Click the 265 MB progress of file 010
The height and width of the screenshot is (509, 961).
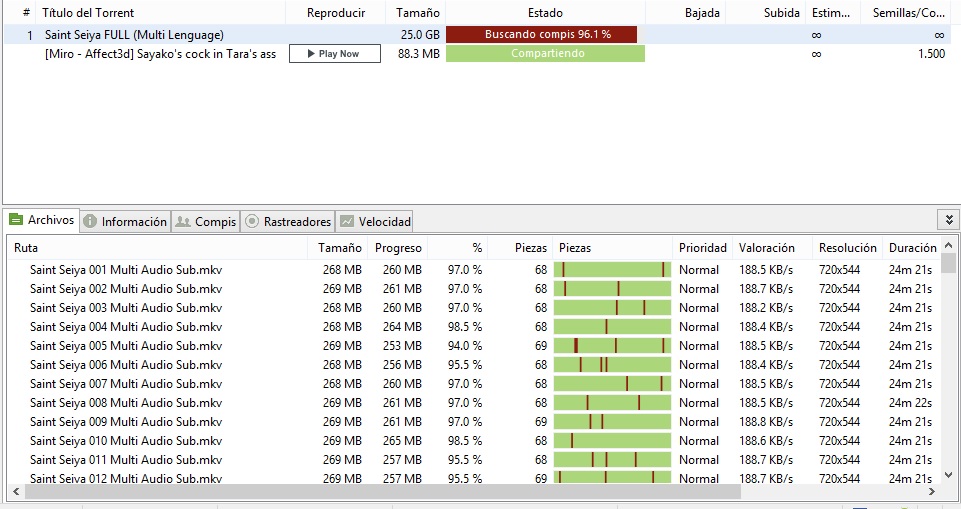402,441
